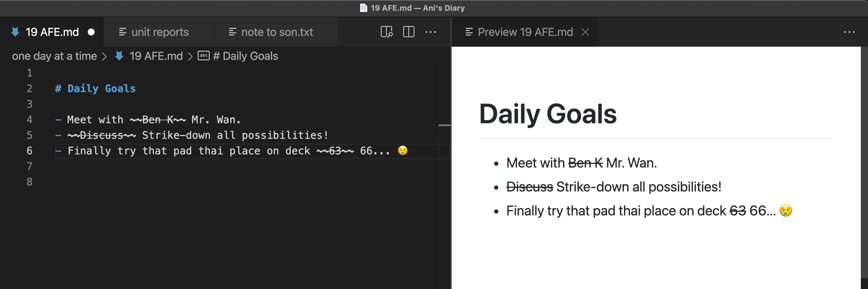Click the abc symbol icon in the breadcrumb bar
This screenshot has width=868, height=289.
pos(204,56)
